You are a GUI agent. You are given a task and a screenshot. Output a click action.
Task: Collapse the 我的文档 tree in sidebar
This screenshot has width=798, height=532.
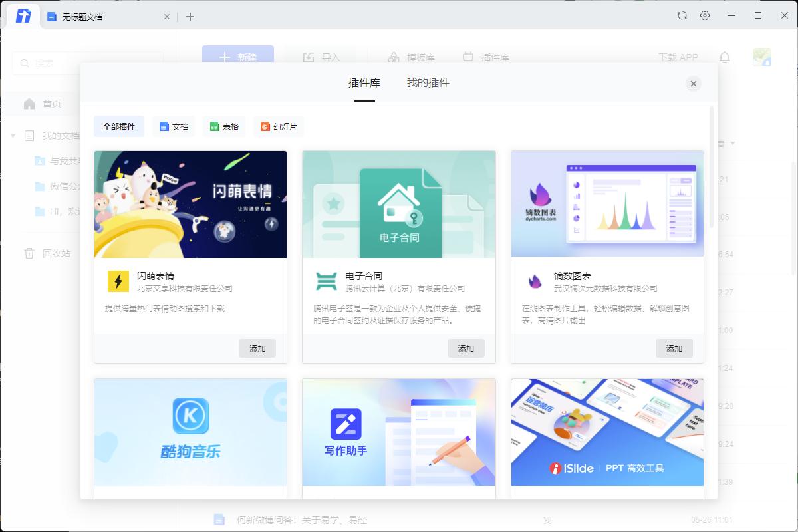(15, 135)
